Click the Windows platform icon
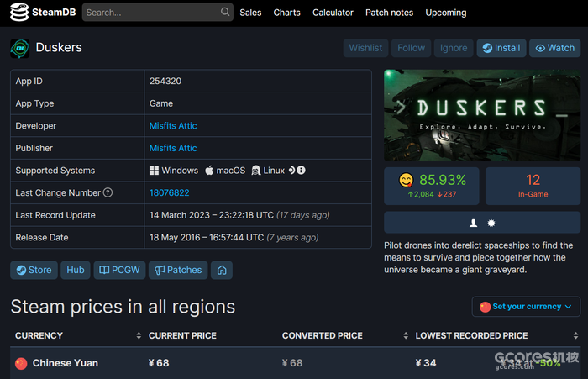Viewport: 588px width, 379px height. (x=154, y=171)
